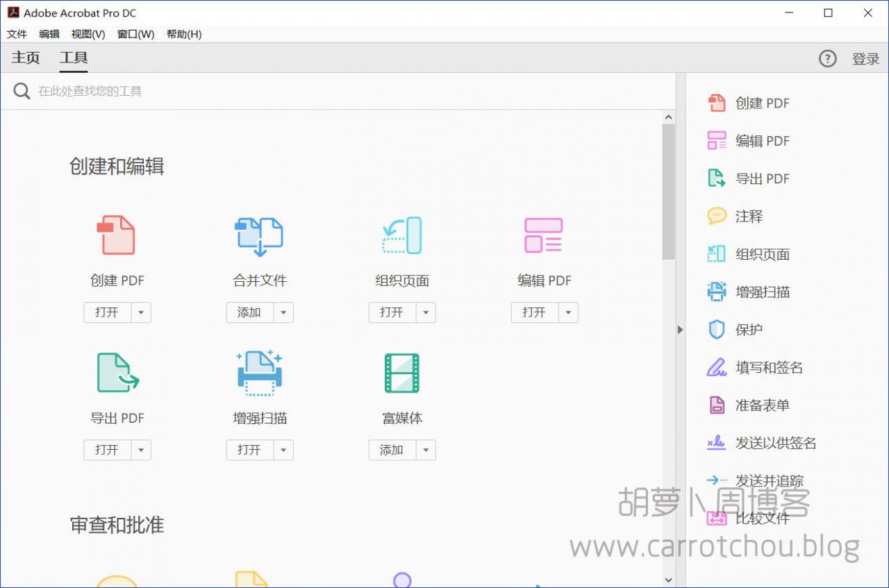The width and height of the screenshot is (889, 588).
Task: Click the 登录 sign-in link
Action: click(x=865, y=59)
